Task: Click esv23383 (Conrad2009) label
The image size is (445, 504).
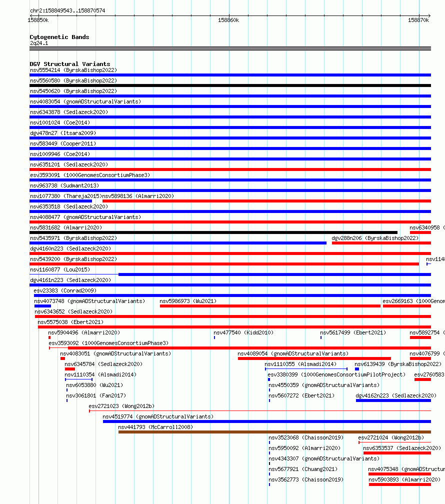Action: click(65, 290)
